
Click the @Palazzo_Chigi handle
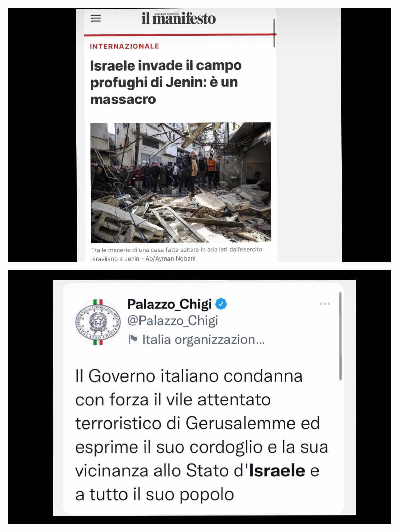(173, 321)
